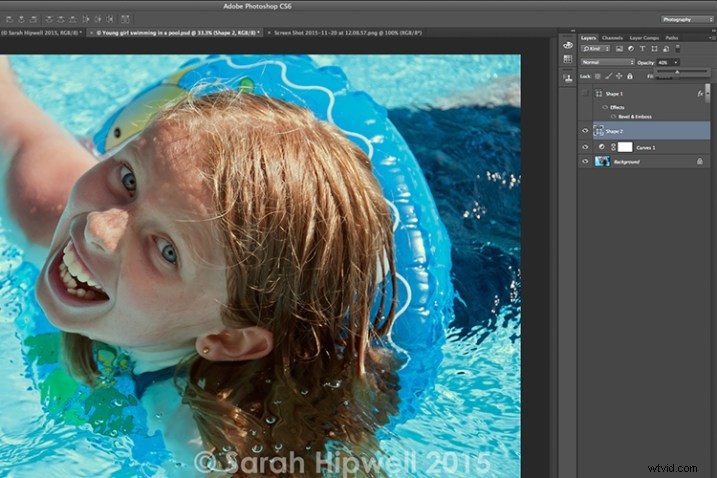The image size is (717, 478).
Task: Hide the Background layer
Action: tap(585, 161)
